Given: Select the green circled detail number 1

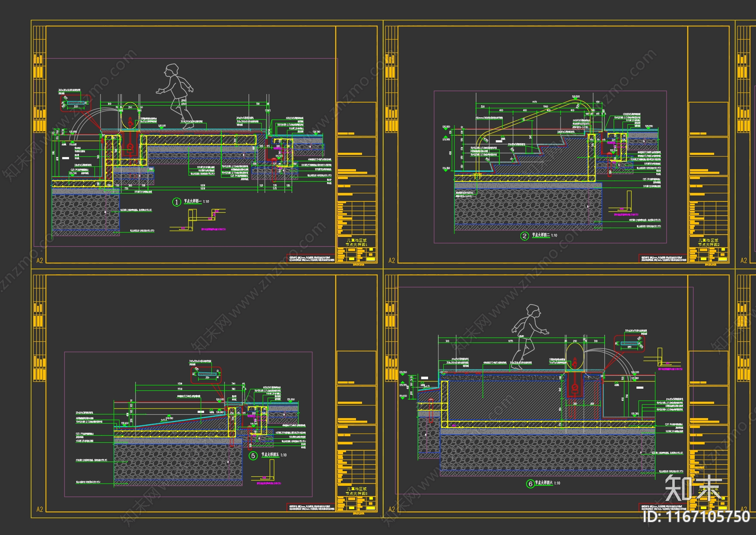Looking at the screenshot, I should 177,202.
